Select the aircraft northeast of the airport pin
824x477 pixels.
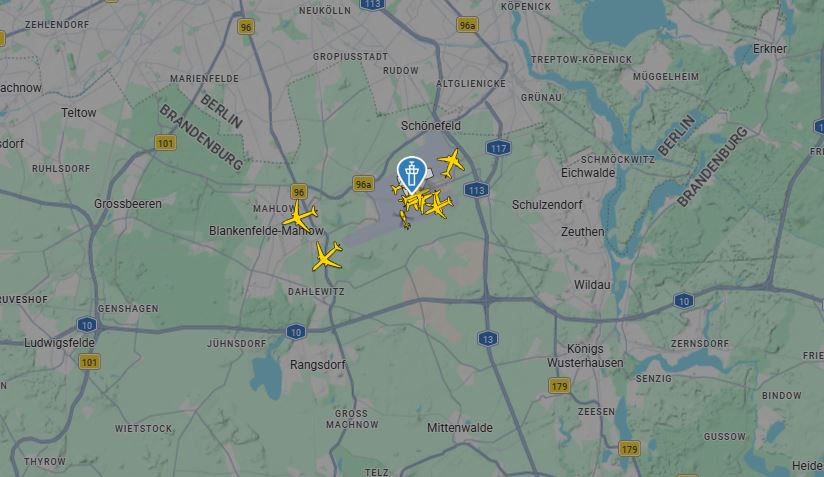pyautogui.click(x=451, y=163)
